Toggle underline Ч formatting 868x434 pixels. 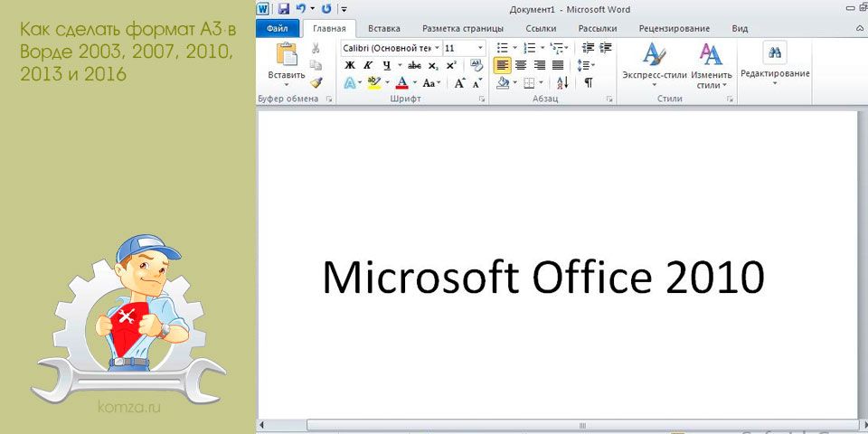point(386,65)
